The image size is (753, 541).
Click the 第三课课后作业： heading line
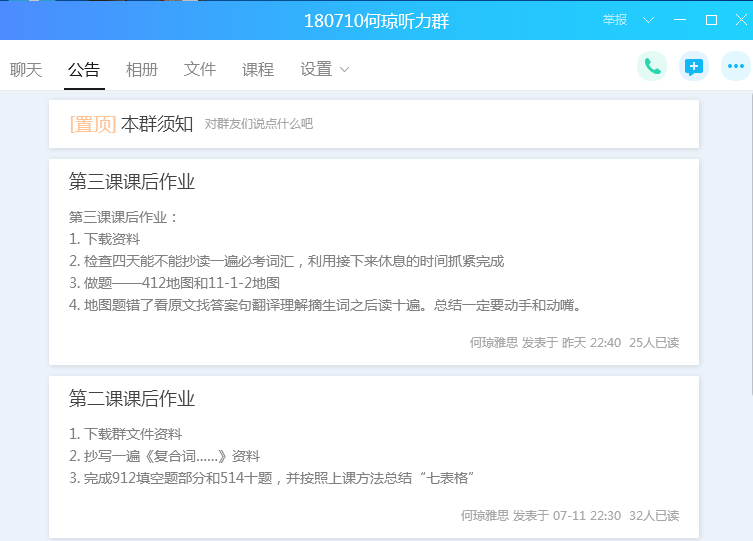[124, 217]
